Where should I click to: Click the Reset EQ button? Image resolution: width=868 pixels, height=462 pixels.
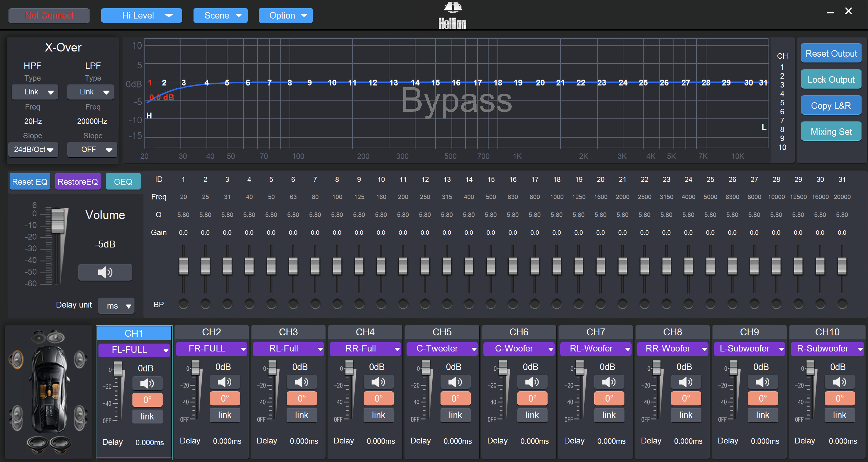click(30, 182)
